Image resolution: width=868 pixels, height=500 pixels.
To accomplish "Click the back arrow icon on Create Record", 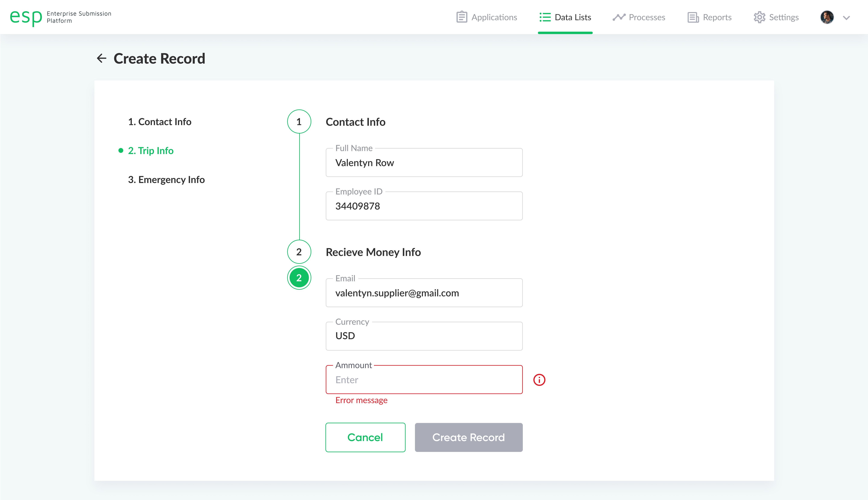I will coord(101,58).
